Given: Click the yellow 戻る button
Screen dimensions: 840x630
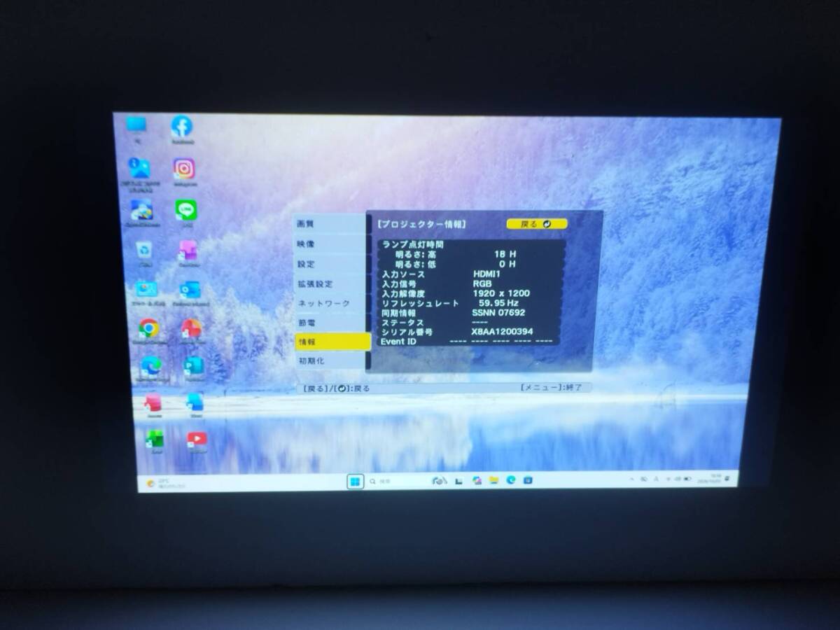Looking at the screenshot, I should 537,224.
